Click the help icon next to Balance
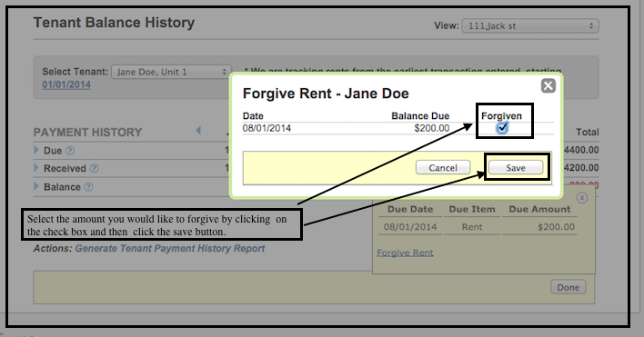 click(x=89, y=187)
